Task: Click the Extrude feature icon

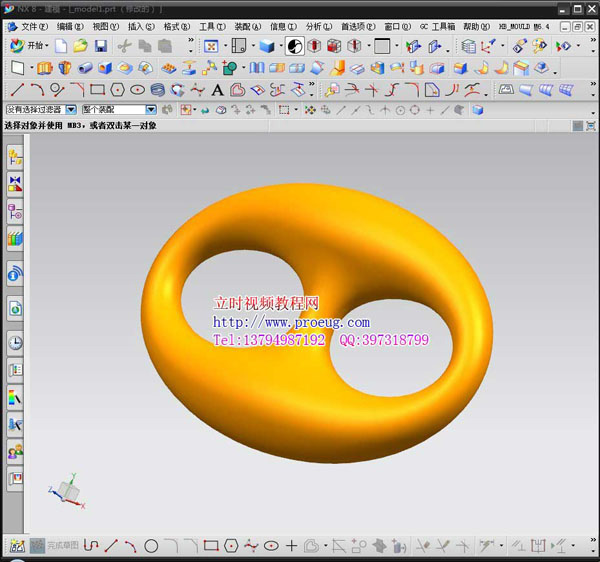Action: [44, 68]
